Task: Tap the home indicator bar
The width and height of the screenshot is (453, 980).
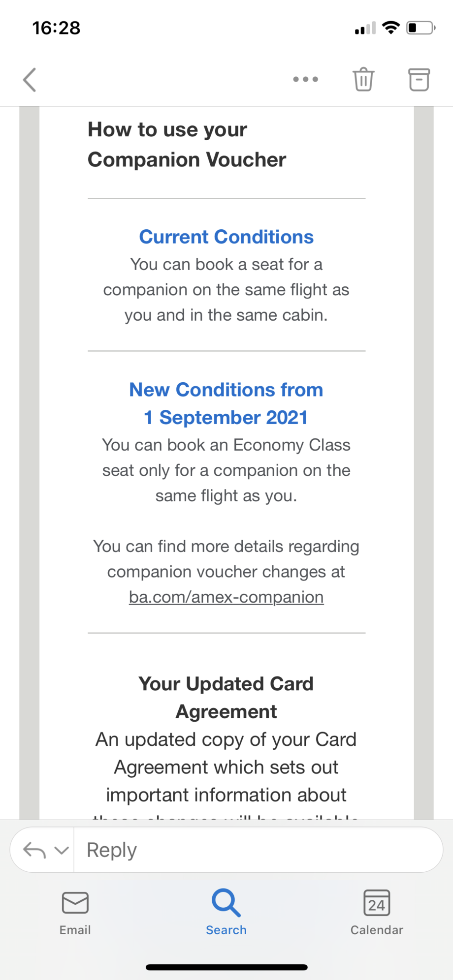Action: (226, 967)
